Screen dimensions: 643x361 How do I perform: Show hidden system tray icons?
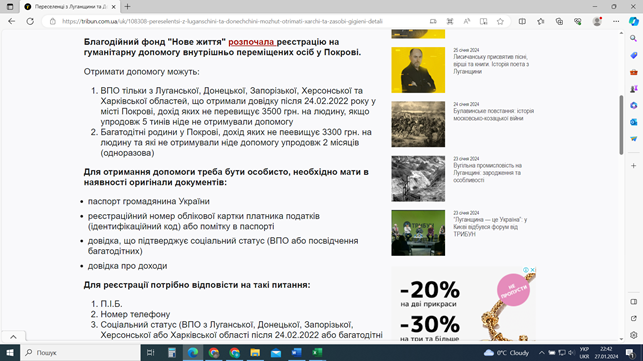point(542,352)
